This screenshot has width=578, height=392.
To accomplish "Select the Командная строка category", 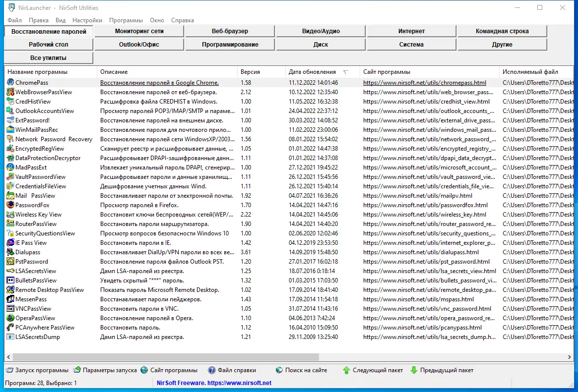I will point(502,31).
